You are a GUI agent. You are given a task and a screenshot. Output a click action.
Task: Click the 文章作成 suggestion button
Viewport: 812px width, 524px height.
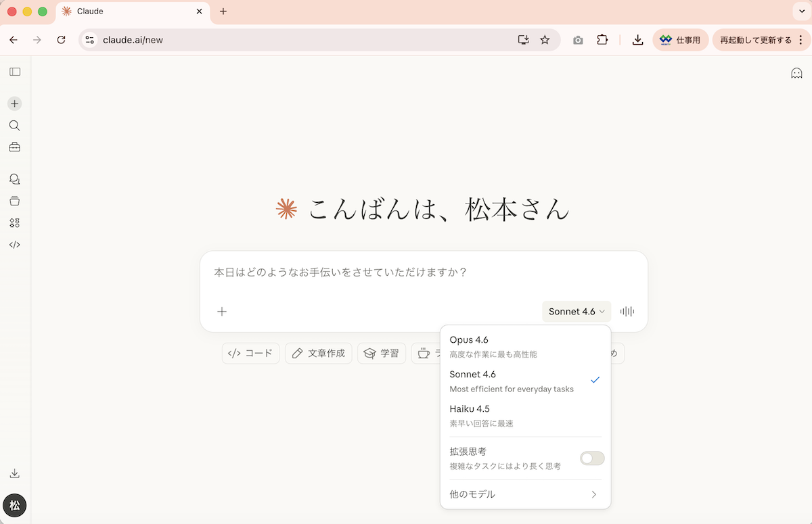coord(319,353)
